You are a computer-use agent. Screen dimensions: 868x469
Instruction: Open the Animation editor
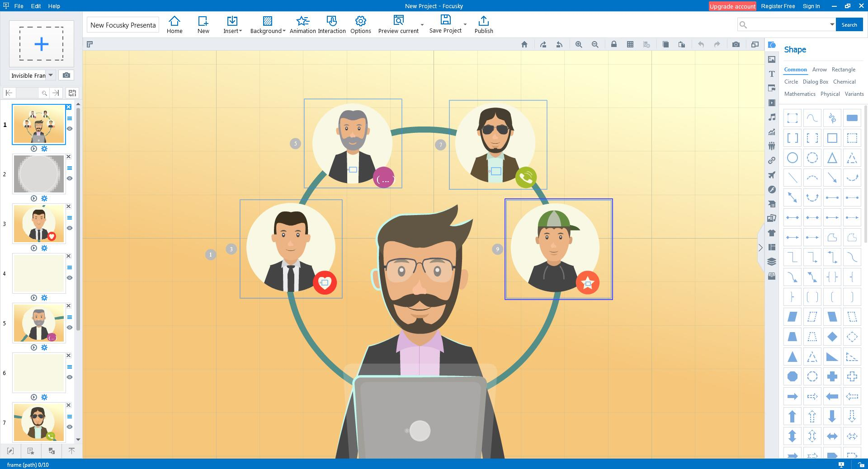pyautogui.click(x=302, y=25)
